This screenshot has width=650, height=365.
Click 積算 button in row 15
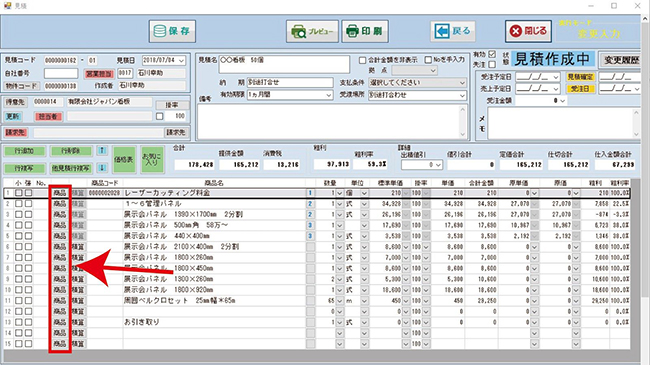coord(78,344)
